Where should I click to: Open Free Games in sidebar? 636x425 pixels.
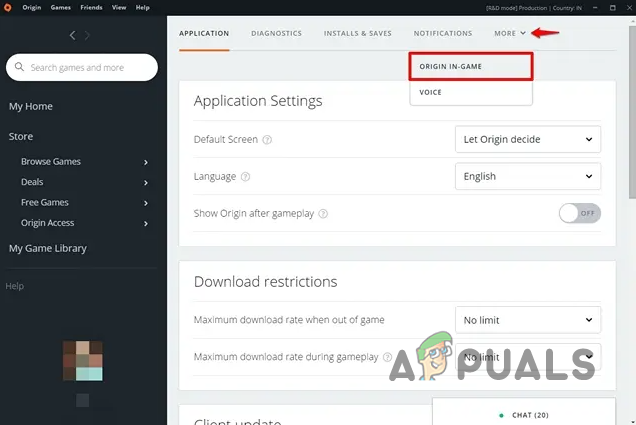45,202
